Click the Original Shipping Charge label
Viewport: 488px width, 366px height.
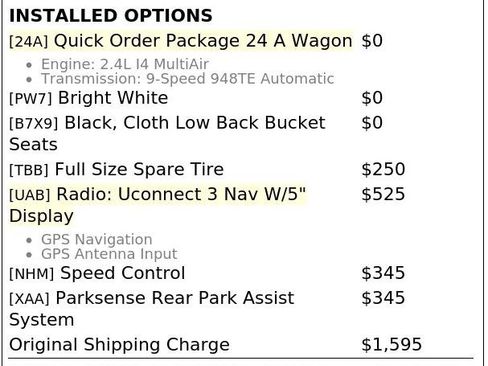pyautogui.click(x=119, y=345)
